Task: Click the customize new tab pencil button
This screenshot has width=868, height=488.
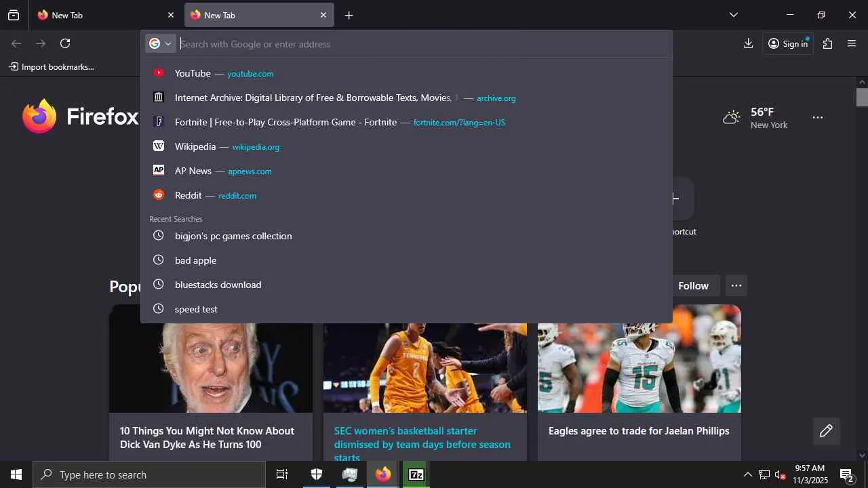Action: click(x=826, y=431)
